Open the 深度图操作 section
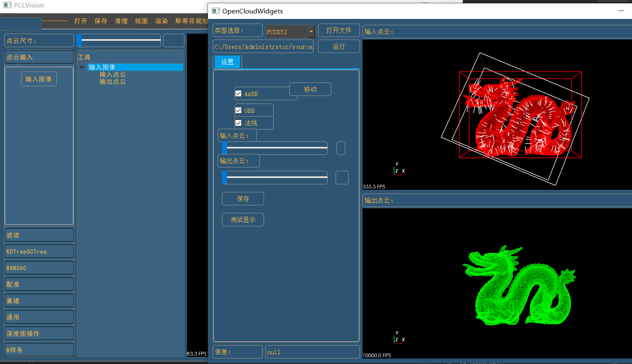The width and height of the screenshot is (632, 364). click(x=39, y=333)
